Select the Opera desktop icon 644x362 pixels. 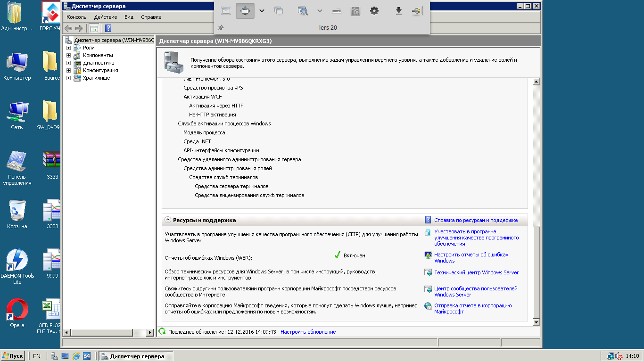click(17, 314)
